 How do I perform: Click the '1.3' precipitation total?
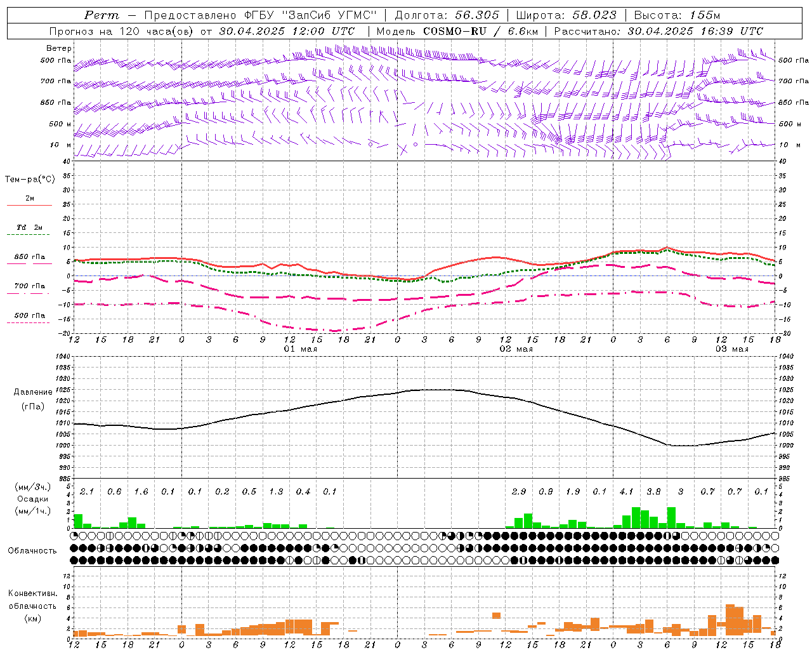click(x=276, y=491)
